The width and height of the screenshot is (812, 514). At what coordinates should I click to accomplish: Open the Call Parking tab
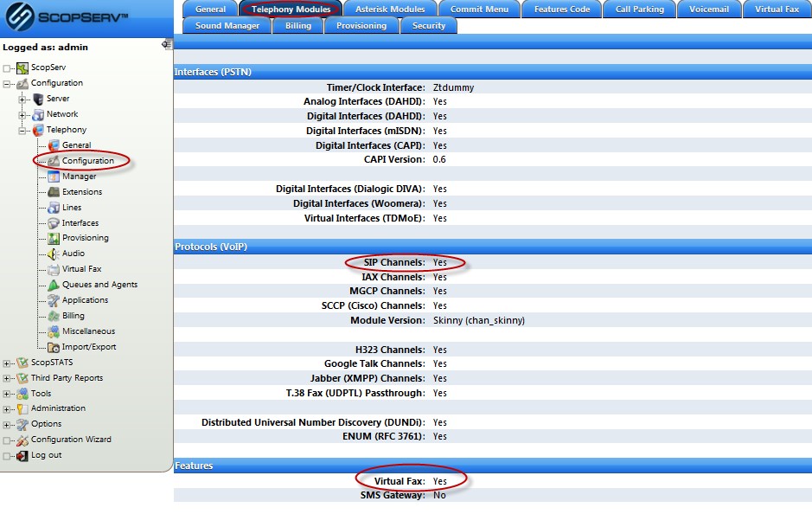coord(640,10)
